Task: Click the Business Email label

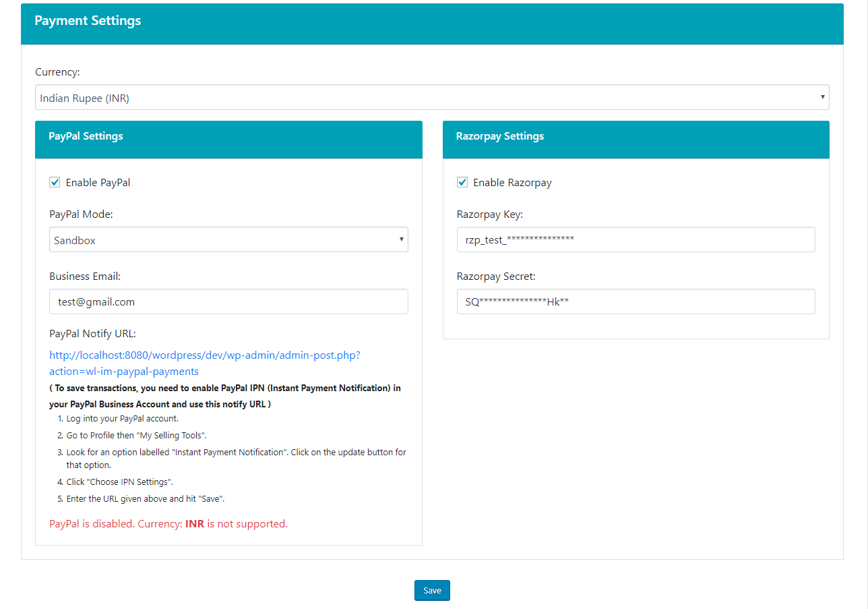Action: click(85, 277)
